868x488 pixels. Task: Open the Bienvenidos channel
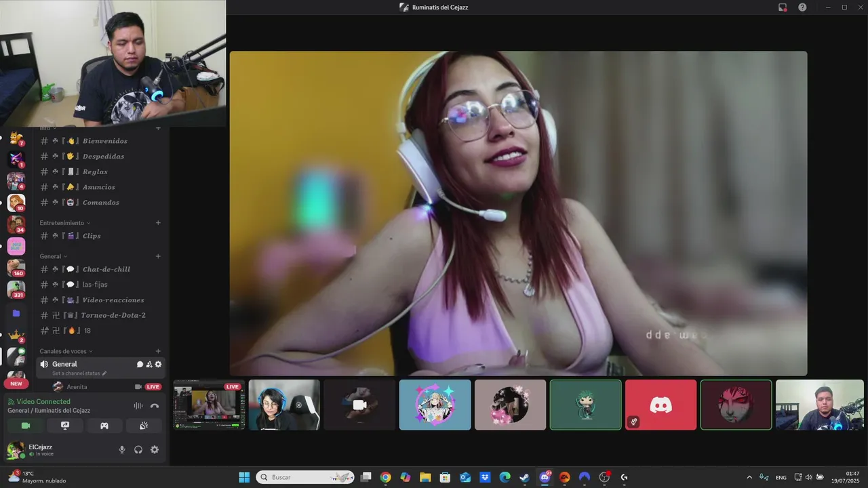pyautogui.click(x=100, y=141)
